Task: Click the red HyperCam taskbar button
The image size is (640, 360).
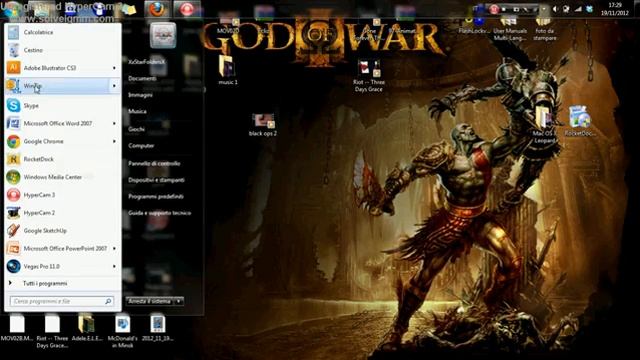Action: coord(187,9)
